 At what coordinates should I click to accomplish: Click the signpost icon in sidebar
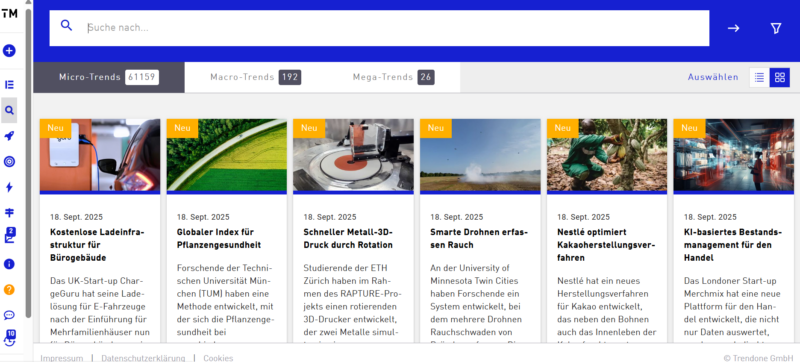[9, 213]
